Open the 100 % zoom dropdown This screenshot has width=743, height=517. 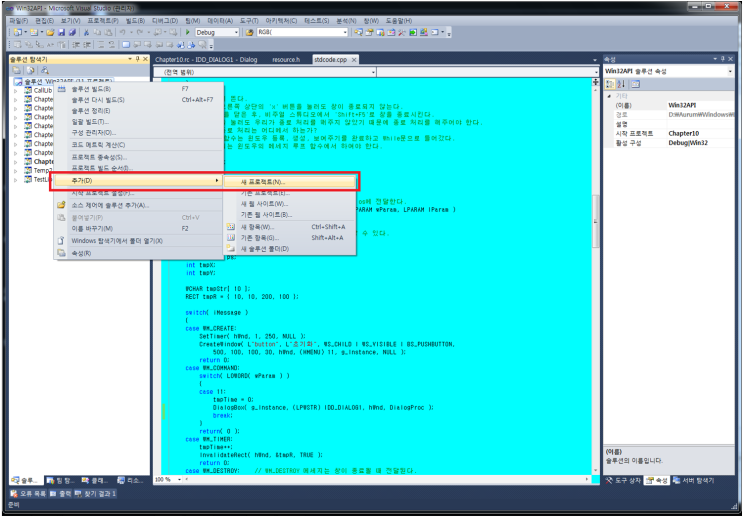coord(179,480)
